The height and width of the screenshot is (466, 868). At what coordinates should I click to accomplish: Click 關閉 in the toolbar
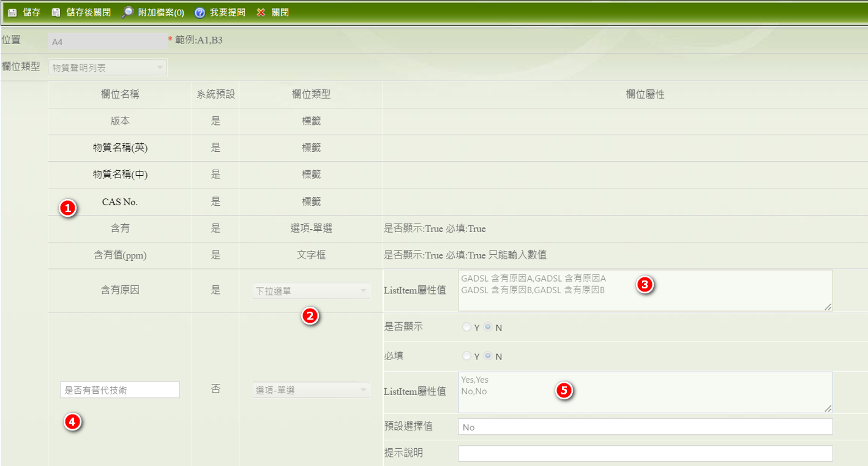pyautogui.click(x=280, y=12)
